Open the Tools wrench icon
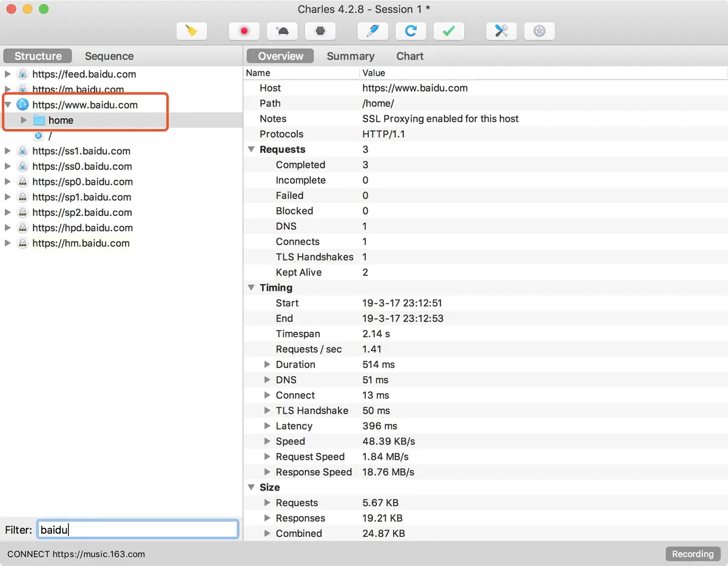This screenshot has height=566, width=728. [x=501, y=31]
